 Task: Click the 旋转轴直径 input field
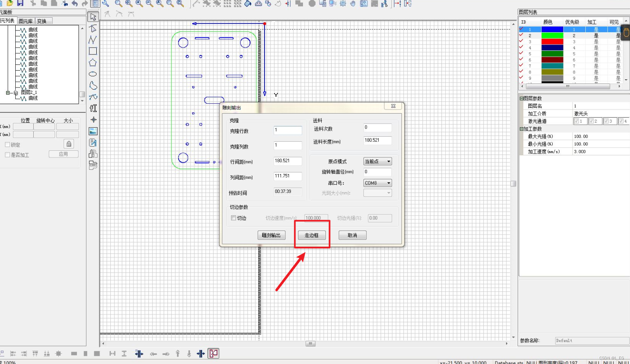pyautogui.click(x=377, y=172)
